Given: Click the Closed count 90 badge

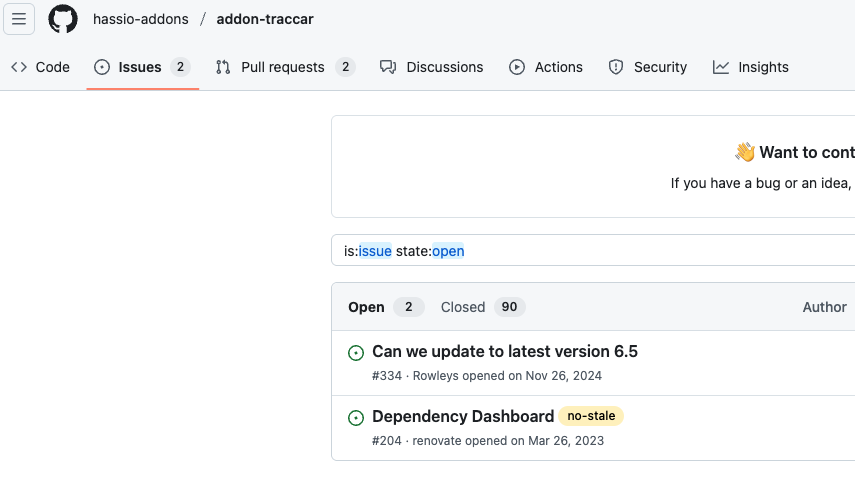Looking at the screenshot, I should coord(509,307).
